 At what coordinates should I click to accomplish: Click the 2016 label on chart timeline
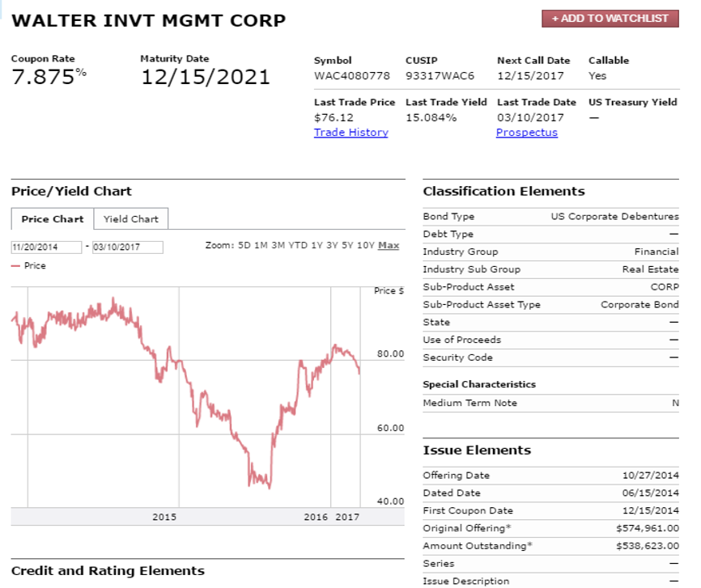(316, 517)
